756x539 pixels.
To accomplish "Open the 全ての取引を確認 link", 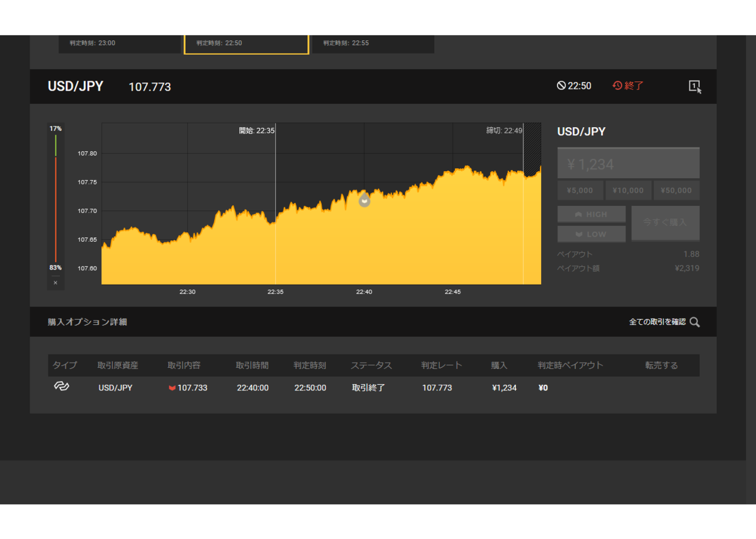I will [657, 322].
